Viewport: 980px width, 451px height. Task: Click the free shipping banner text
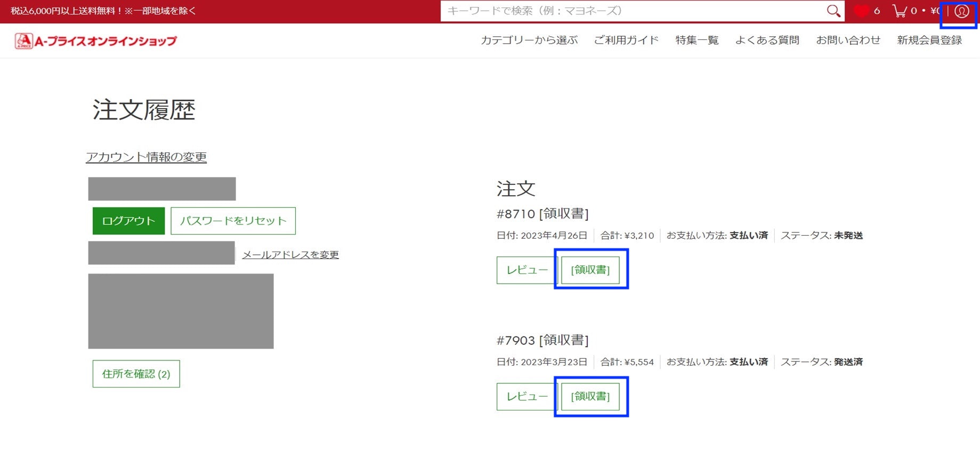pyautogui.click(x=103, y=11)
